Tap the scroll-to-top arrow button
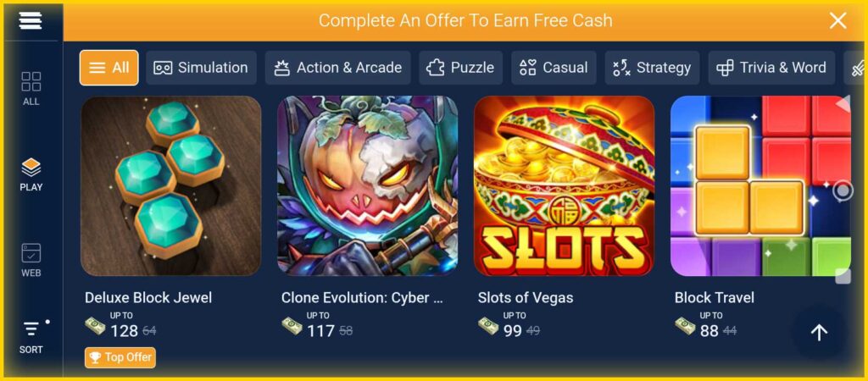The height and width of the screenshot is (381, 868). (819, 333)
